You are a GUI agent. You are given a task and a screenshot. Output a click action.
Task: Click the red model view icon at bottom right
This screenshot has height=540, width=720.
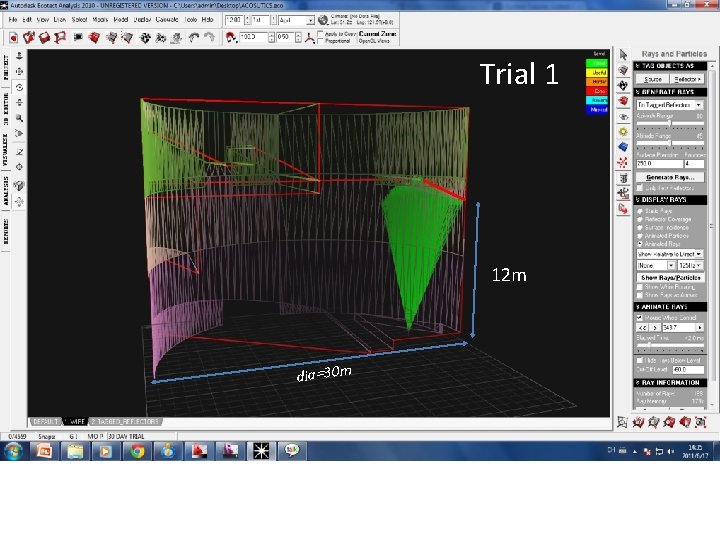coord(685,422)
